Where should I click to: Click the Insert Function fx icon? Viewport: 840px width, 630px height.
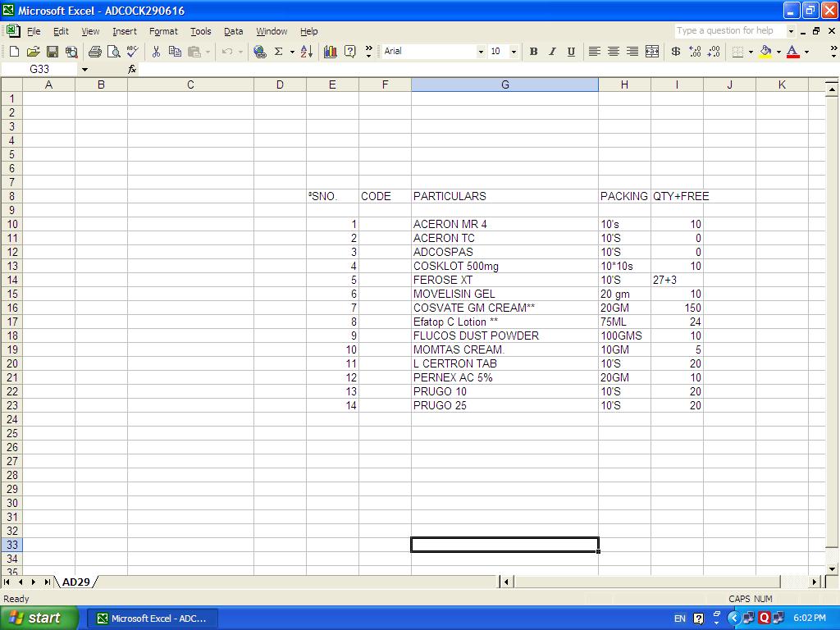tap(132, 69)
